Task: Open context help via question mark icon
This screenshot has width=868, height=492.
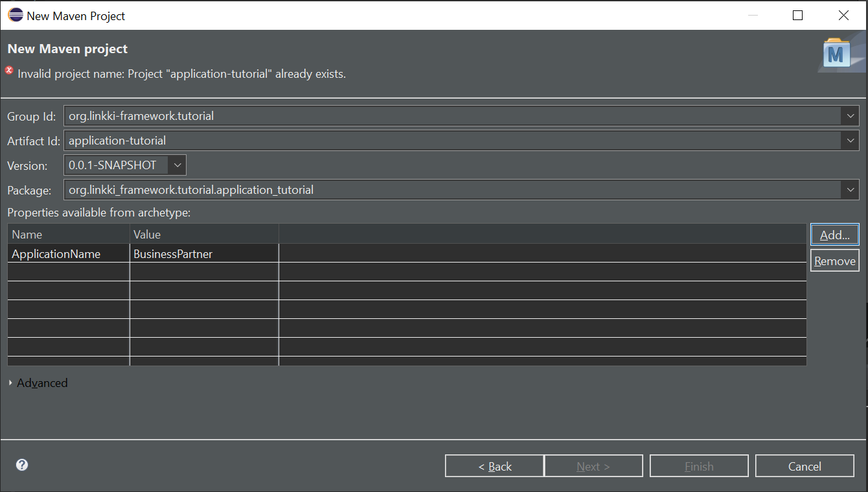Action: [x=21, y=465]
